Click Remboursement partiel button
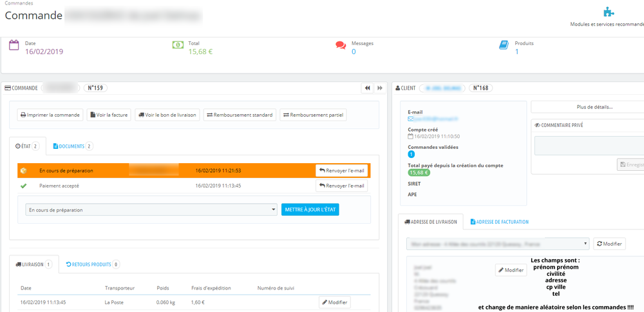Screen dimensions: 644x312 tap(313, 115)
